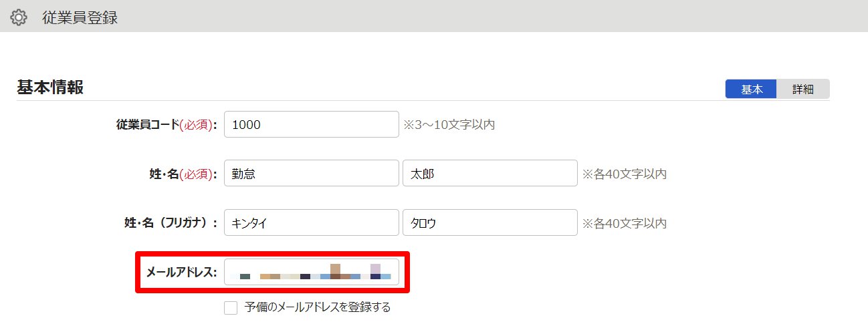Click the 基本情報 section heading
This screenshot has width=868, height=334.
[50, 88]
